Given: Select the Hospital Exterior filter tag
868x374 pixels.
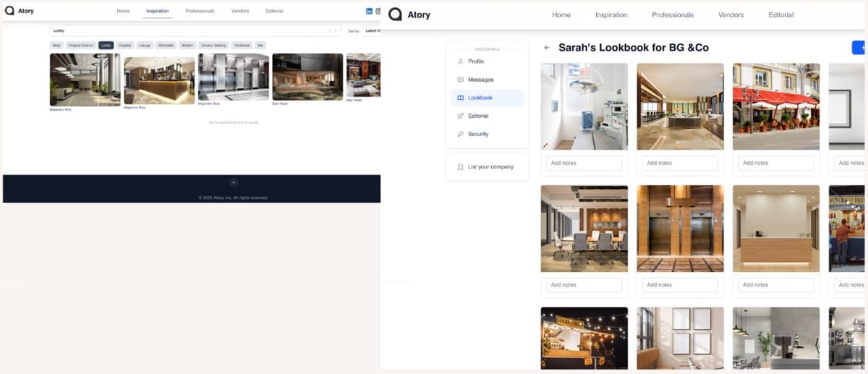Looking at the screenshot, I should point(80,45).
